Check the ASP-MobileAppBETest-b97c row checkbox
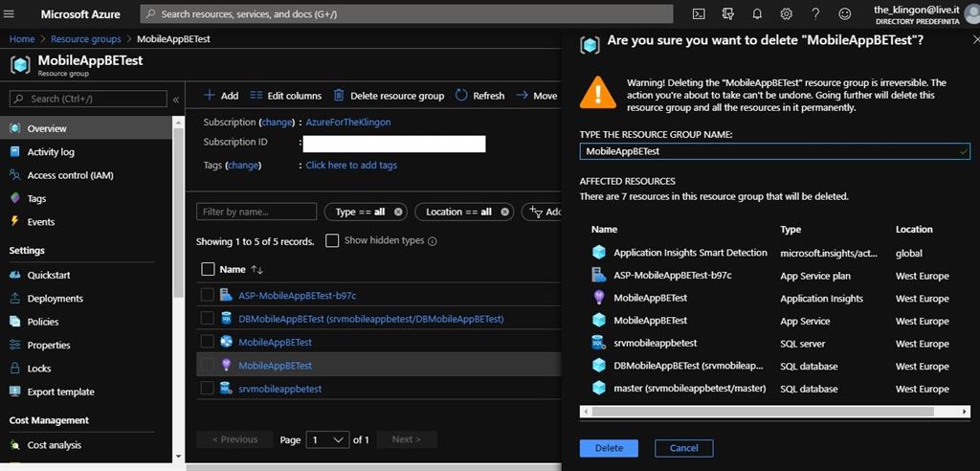 click(x=208, y=295)
